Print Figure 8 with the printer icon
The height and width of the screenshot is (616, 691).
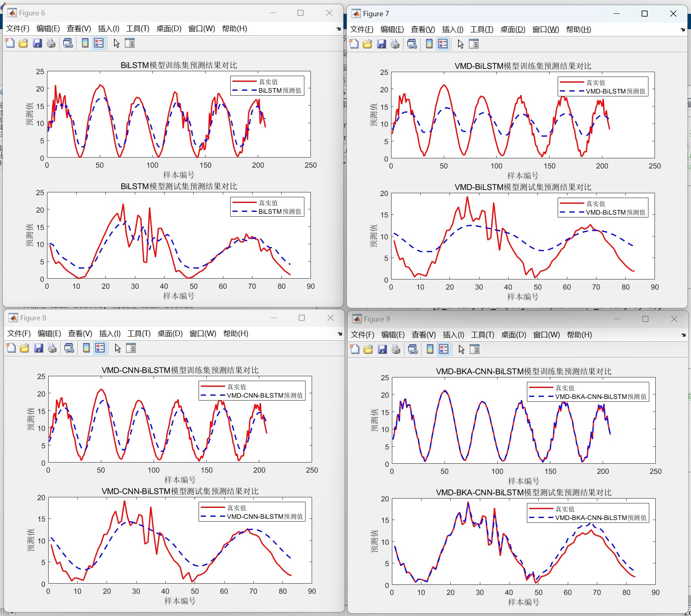(52, 348)
